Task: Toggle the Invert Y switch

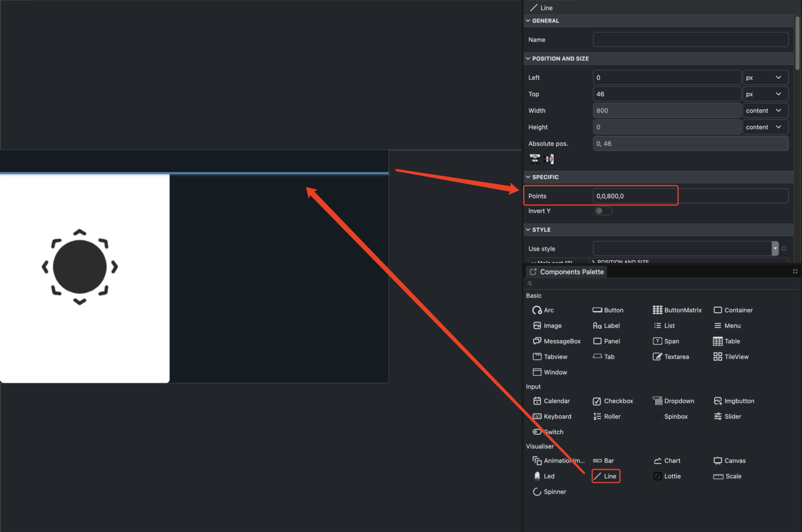Action: tap(603, 211)
